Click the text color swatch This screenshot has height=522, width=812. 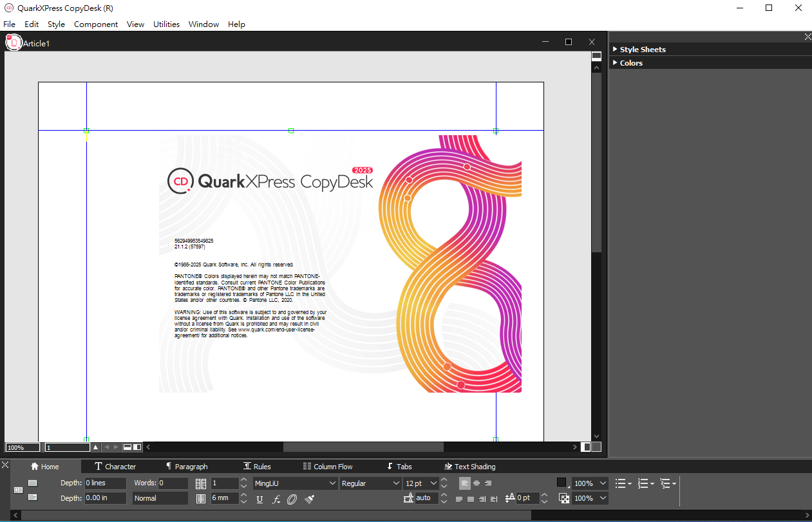(x=562, y=483)
